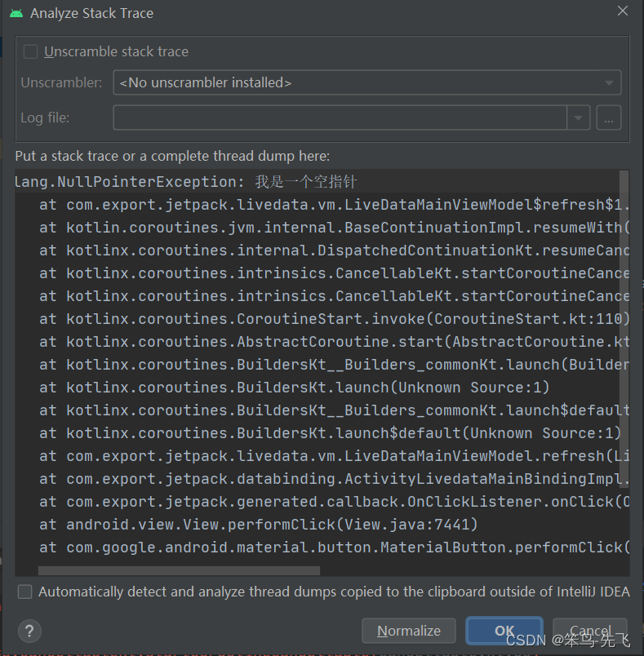Open the Log file dropdown arrow

coord(579,117)
